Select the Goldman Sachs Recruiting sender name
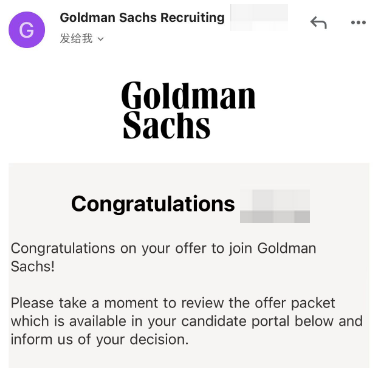The image size is (383, 368). pos(142,17)
